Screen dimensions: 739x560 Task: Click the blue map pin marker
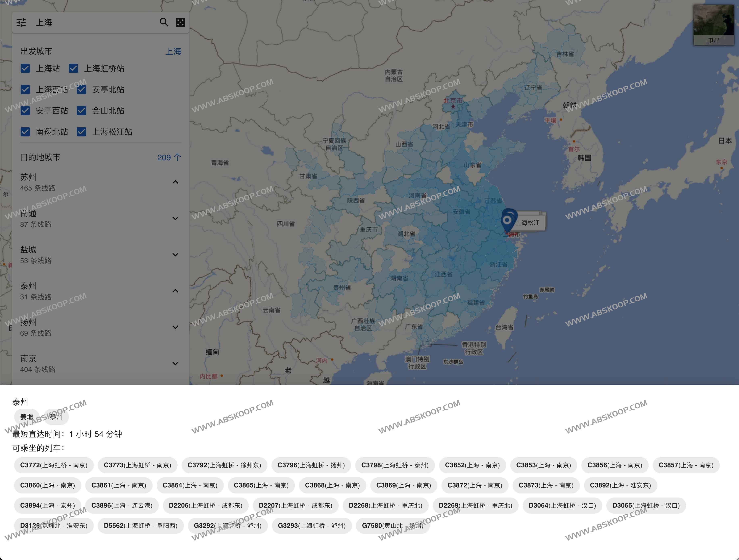tap(507, 221)
